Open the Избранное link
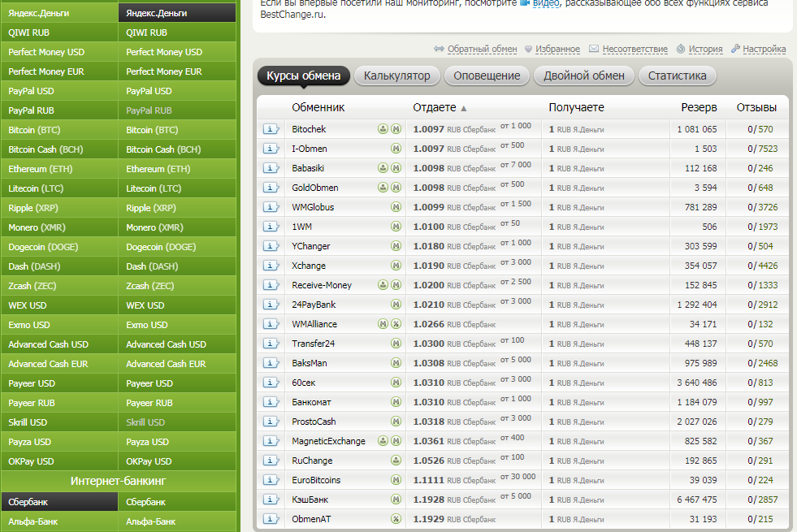The height and width of the screenshot is (532, 797). [x=557, y=50]
